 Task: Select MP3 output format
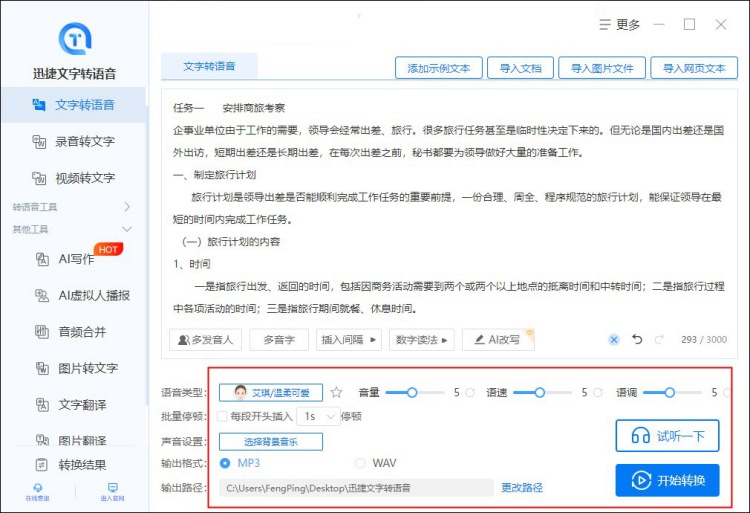224,463
